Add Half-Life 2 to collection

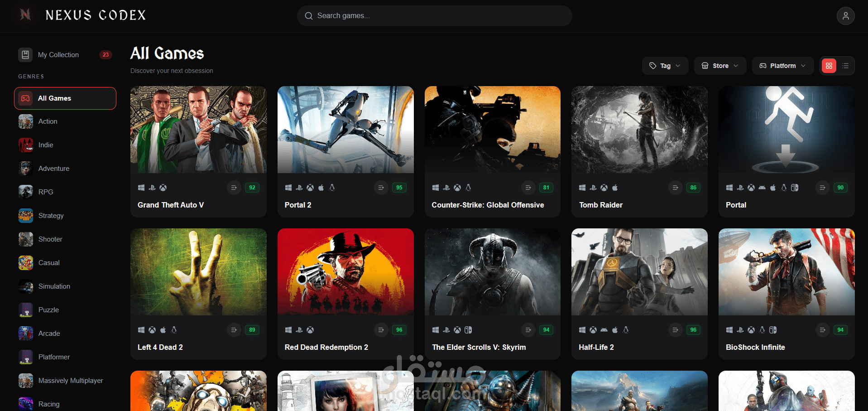click(675, 330)
